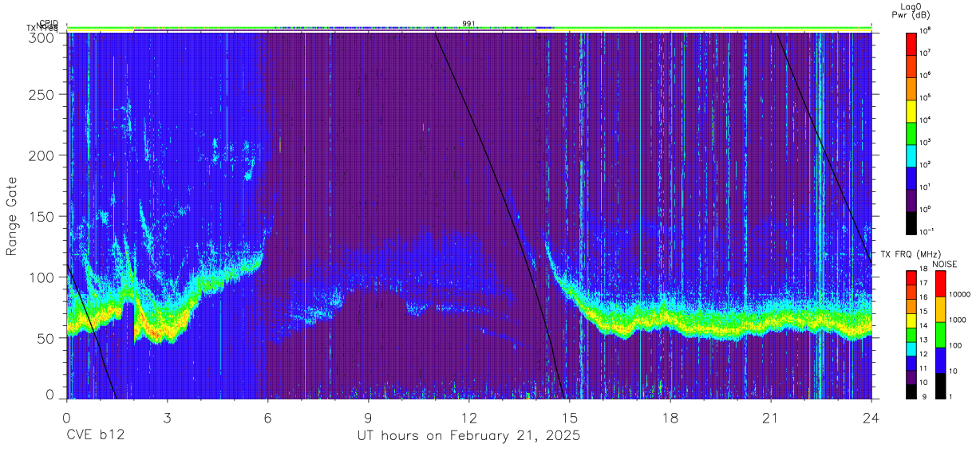Click the '15' hour tick label on the x-axis
980x452 pixels.
(569, 418)
